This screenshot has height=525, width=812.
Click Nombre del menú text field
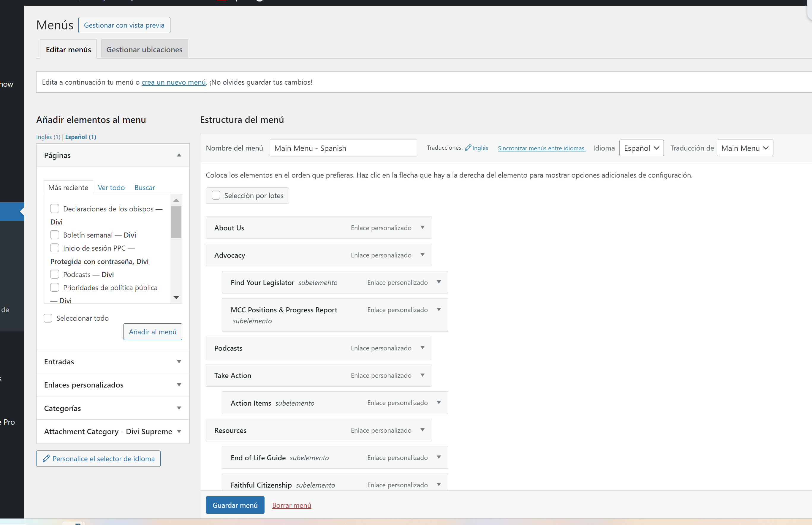343,148
